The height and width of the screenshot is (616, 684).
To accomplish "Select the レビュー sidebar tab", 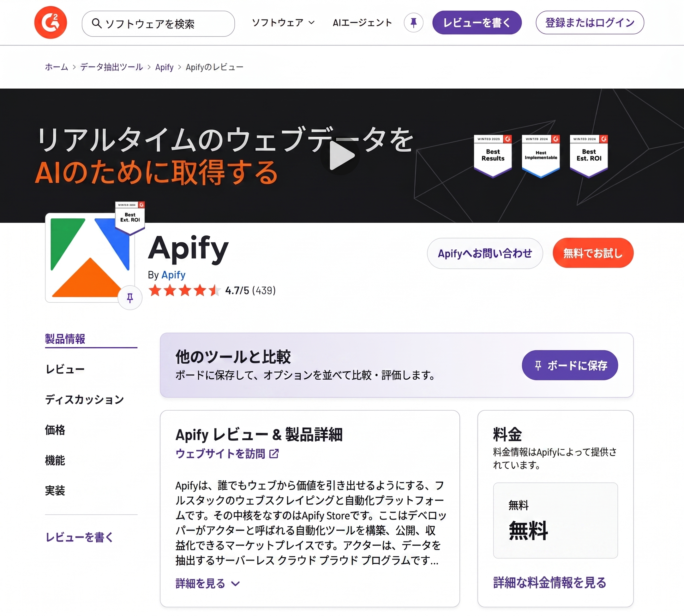I will tap(65, 369).
